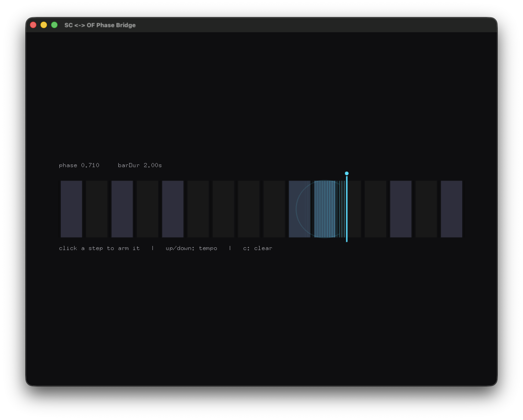Arm the thirteenth sequencer step
This screenshot has height=420, width=523.
[x=375, y=209]
